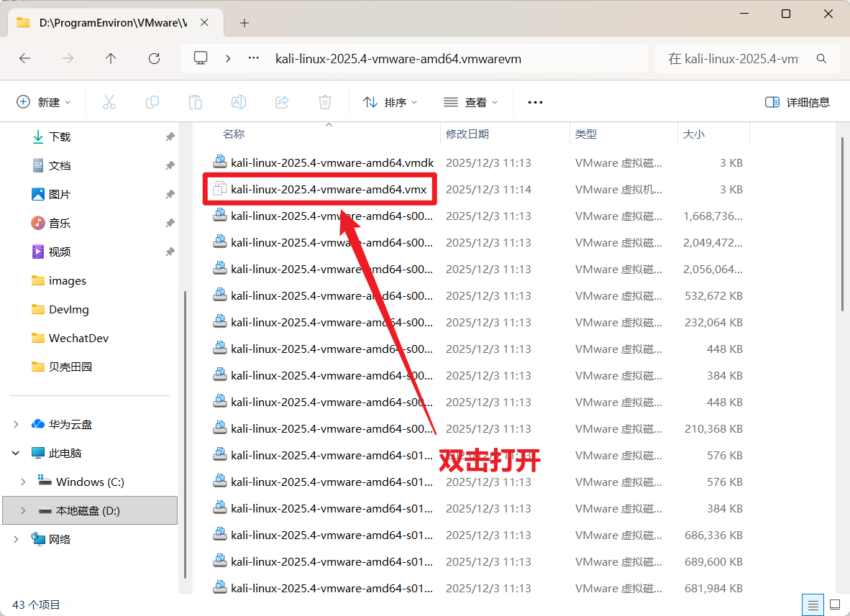
Task: Click the Copy icon in toolbar
Action: coord(152,102)
